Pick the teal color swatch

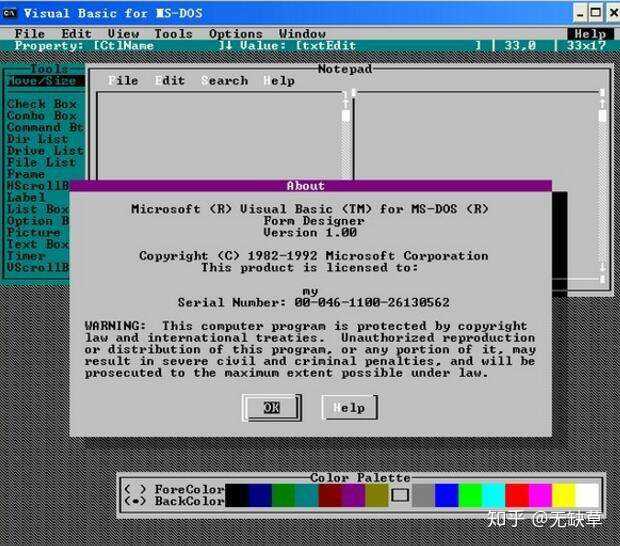(x=306, y=495)
